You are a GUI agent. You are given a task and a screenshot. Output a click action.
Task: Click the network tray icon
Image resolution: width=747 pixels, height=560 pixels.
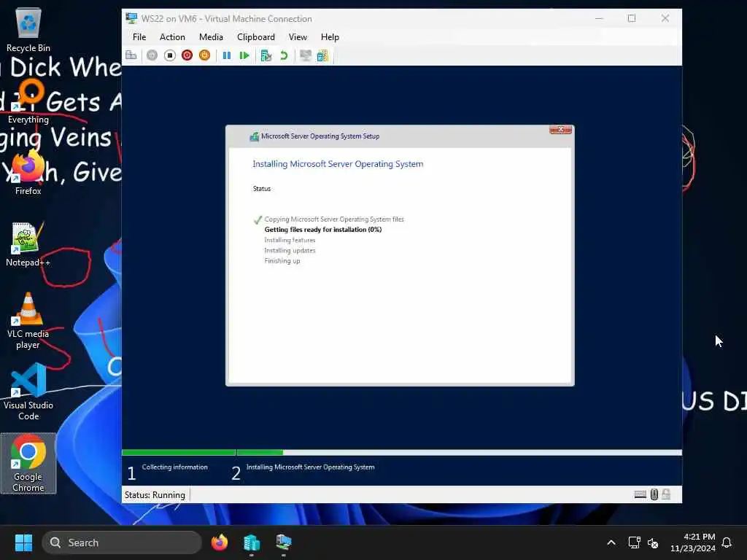click(x=634, y=542)
